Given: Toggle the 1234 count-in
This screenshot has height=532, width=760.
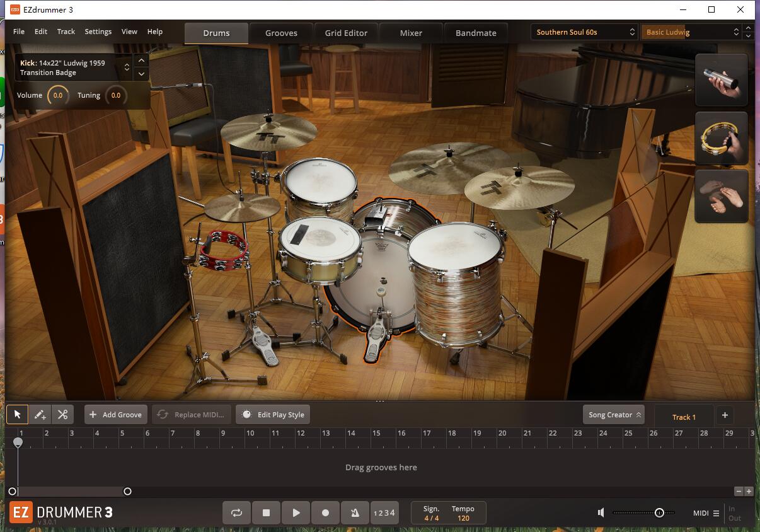Looking at the screenshot, I should click(x=384, y=513).
